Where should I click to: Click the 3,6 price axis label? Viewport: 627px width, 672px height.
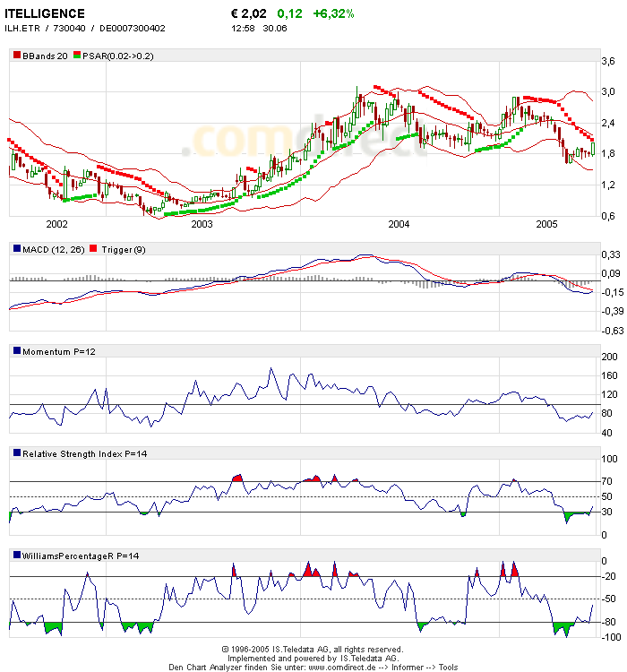pos(608,61)
